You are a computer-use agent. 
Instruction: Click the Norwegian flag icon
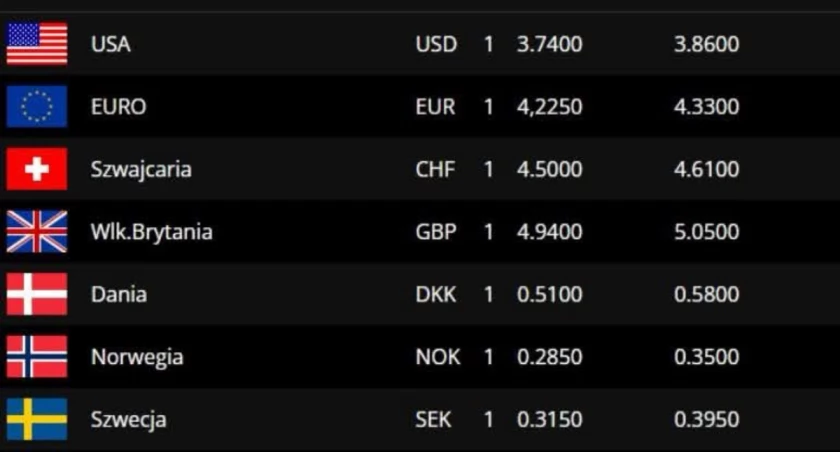(x=37, y=357)
